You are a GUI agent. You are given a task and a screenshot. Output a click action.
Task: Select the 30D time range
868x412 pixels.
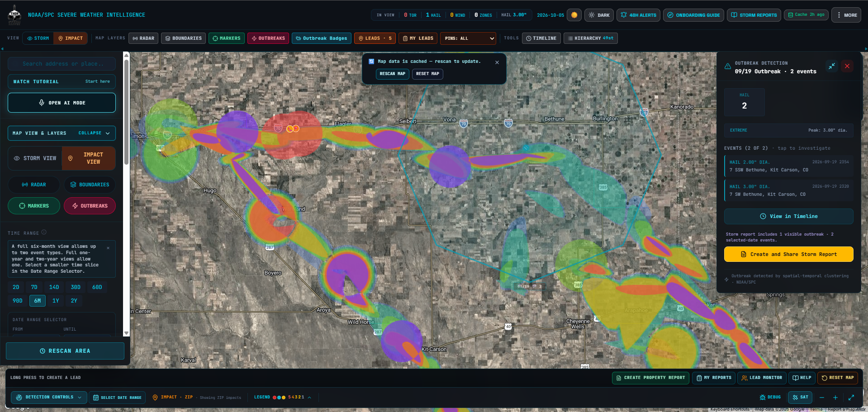[x=76, y=287]
